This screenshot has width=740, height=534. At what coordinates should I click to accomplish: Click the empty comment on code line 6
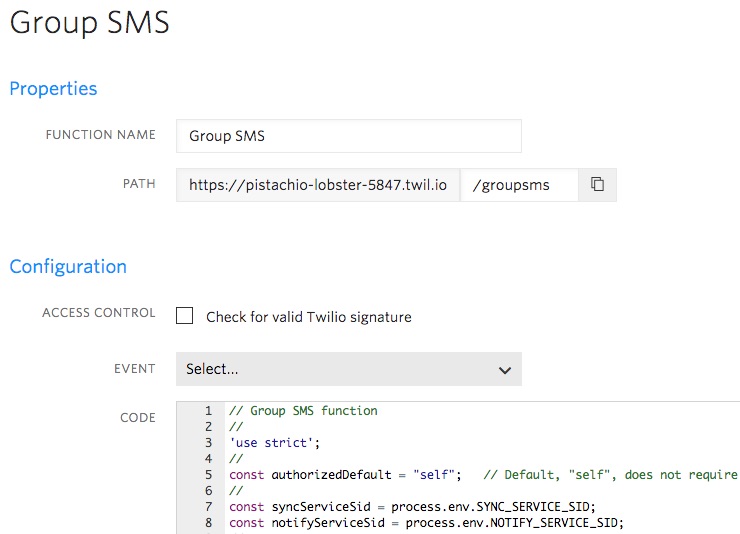[236, 491]
